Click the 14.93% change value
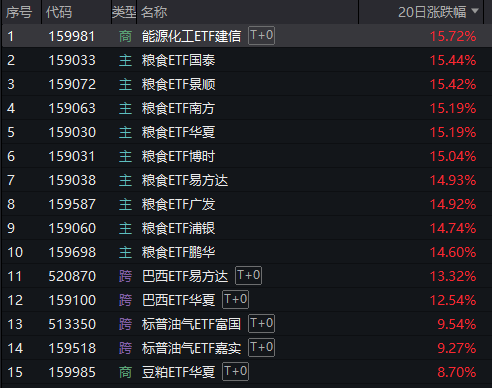The width and height of the screenshot is (492, 388). click(453, 180)
